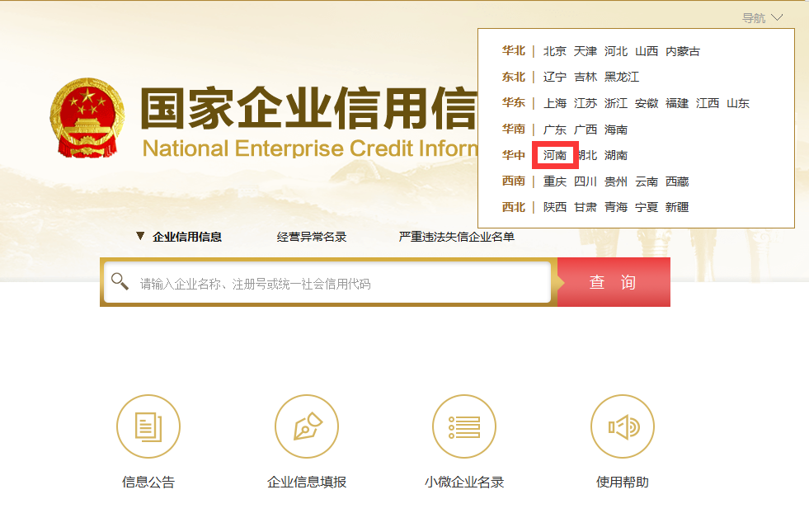Open the 使用帮助 speaker icon
Screen dimensions: 809x532
(x=623, y=426)
